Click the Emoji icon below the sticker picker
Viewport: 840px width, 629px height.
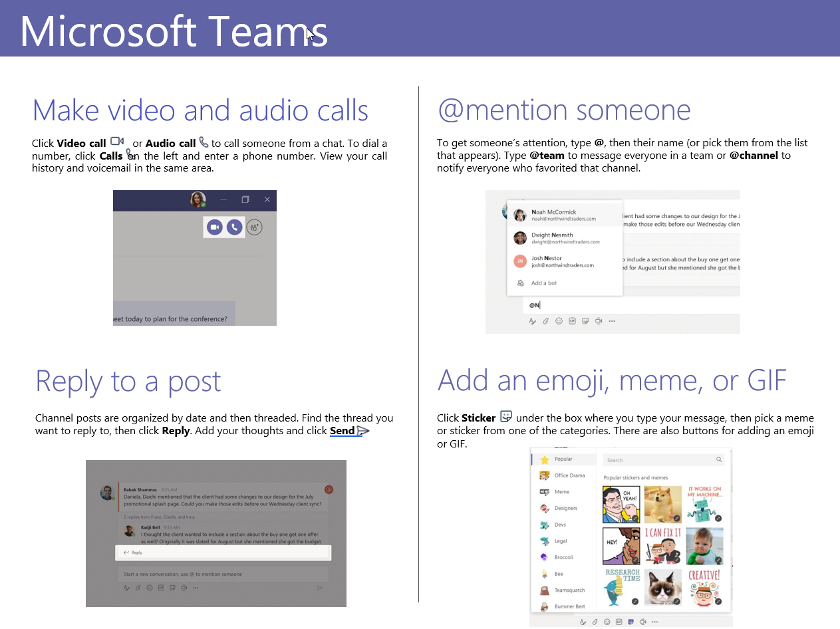[x=607, y=622]
